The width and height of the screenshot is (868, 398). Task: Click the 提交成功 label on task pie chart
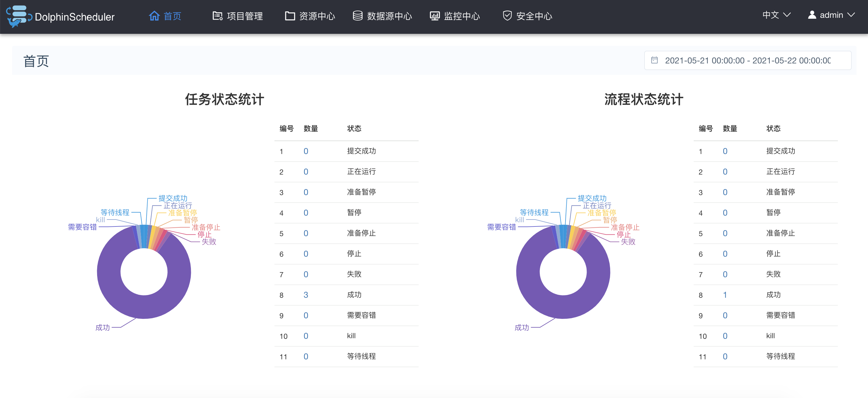click(173, 198)
